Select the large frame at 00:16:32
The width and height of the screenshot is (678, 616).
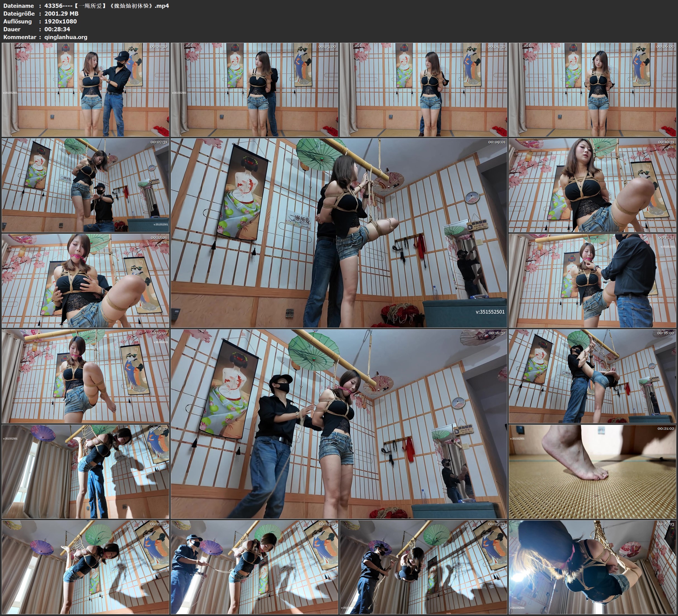339,424
